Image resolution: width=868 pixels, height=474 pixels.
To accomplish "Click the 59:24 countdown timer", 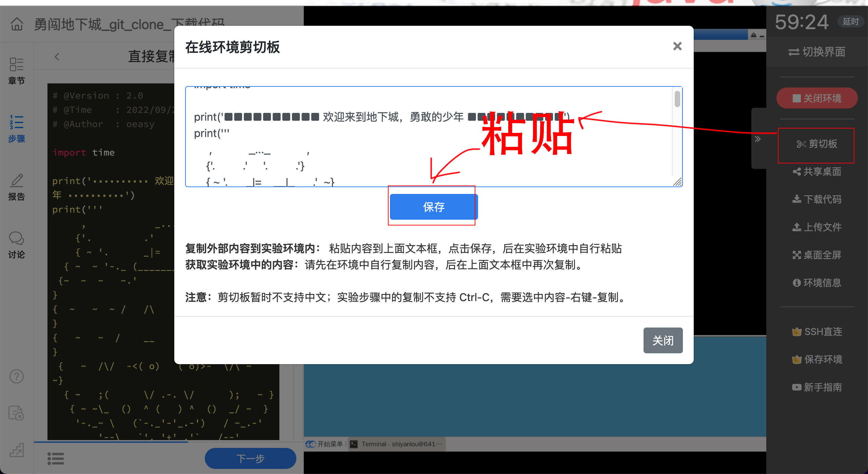I will click(802, 22).
